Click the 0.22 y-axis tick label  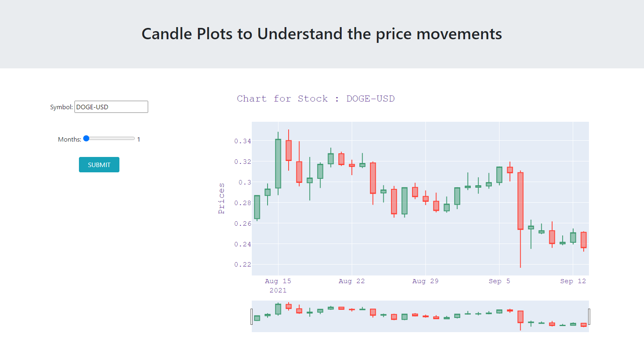242,265
